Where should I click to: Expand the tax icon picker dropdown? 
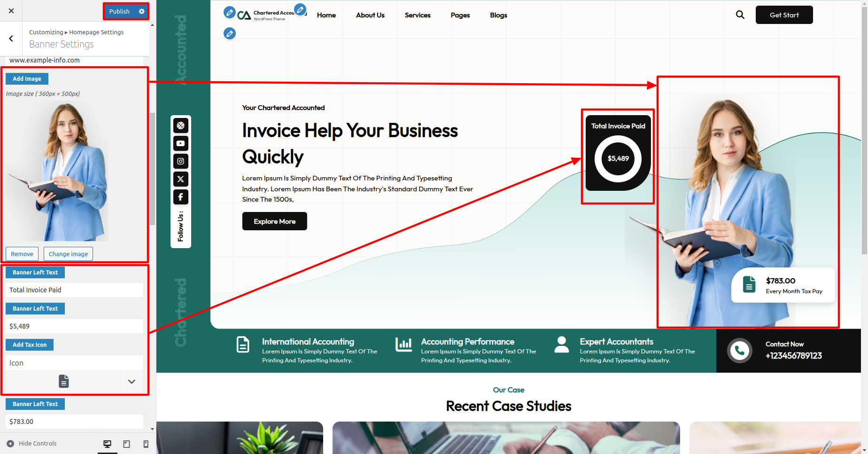click(132, 382)
